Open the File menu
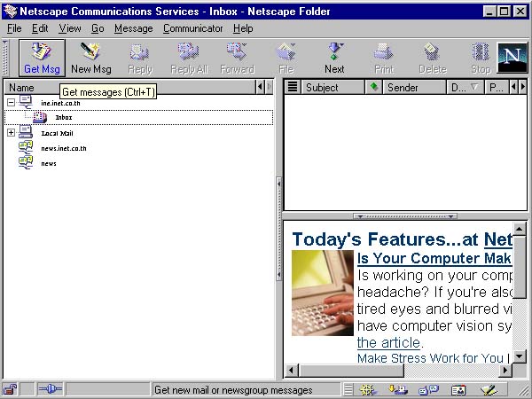532x399 pixels. (14, 28)
